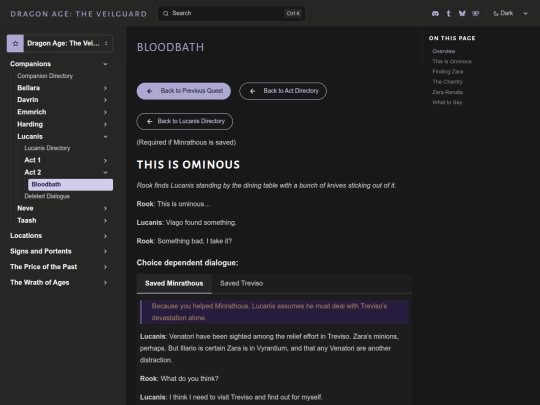Click the Locations sidebar label

pyautogui.click(x=26, y=236)
